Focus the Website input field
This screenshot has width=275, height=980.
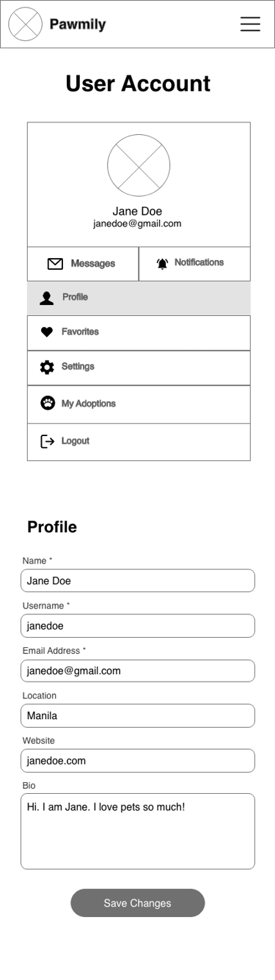138,761
